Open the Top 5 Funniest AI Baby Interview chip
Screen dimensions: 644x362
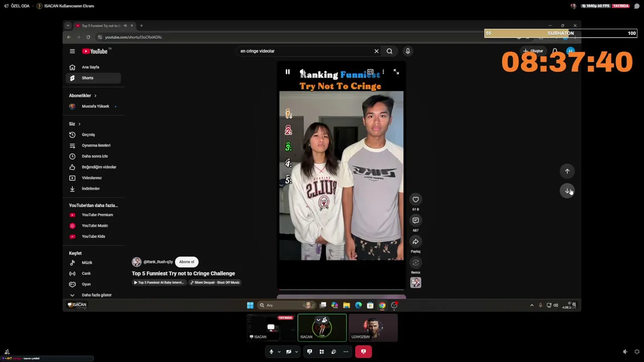159,283
